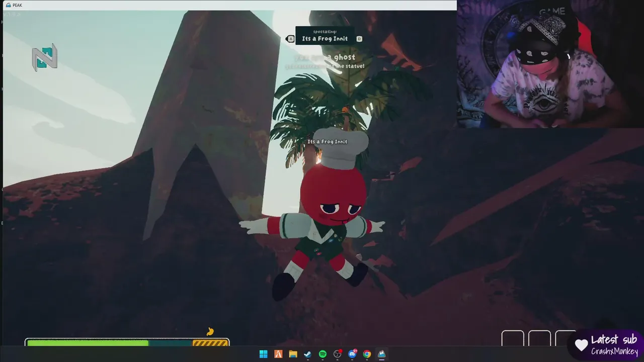Open Steam from the taskbar

pyautogui.click(x=307, y=354)
